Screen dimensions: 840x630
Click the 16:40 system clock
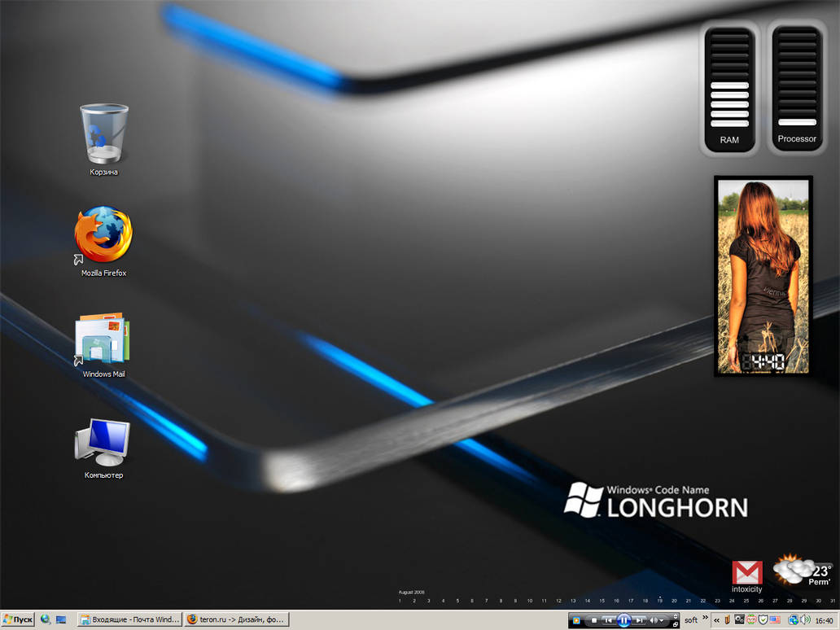824,620
